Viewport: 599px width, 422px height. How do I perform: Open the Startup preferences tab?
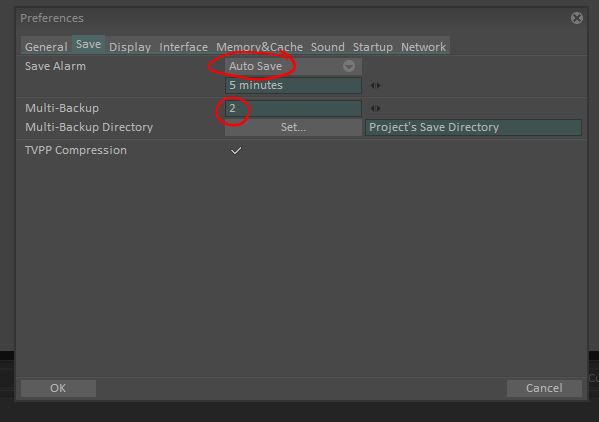pyautogui.click(x=373, y=47)
